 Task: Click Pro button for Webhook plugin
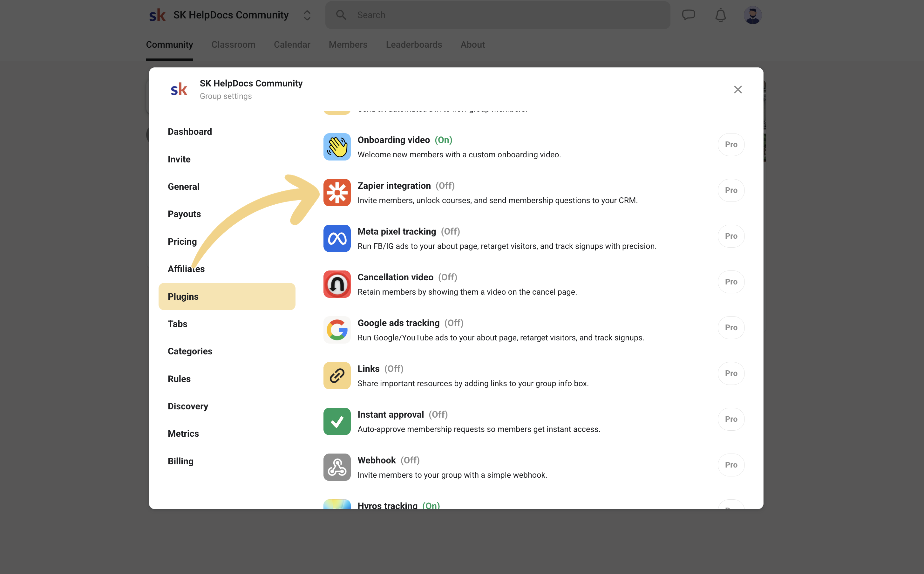click(x=730, y=465)
